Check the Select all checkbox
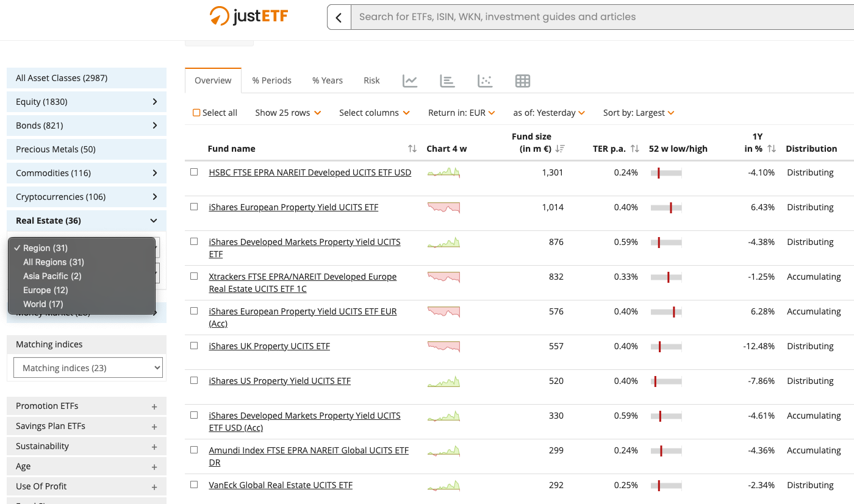Image resolution: width=854 pixels, height=504 pixels. [196, 113]
